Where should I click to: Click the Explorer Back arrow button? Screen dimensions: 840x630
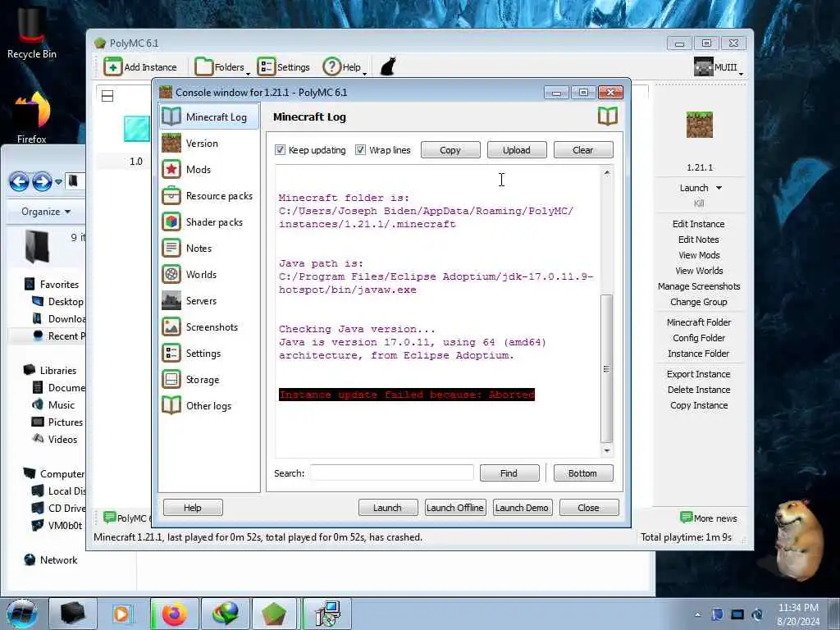20,181
